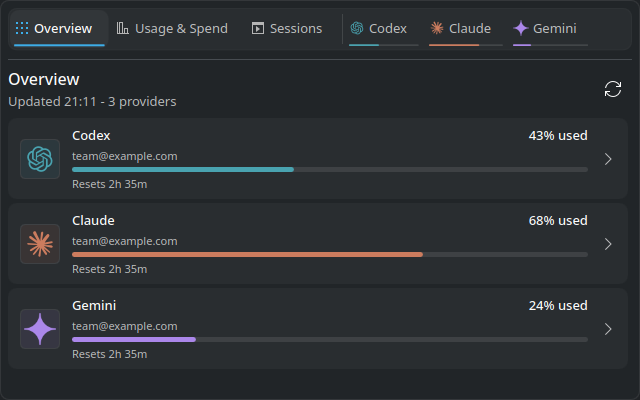Expand the Claude card with its chevron
The width and height of the screenshot is (640, 400).
pyautogui.click(x=608, y=244)
